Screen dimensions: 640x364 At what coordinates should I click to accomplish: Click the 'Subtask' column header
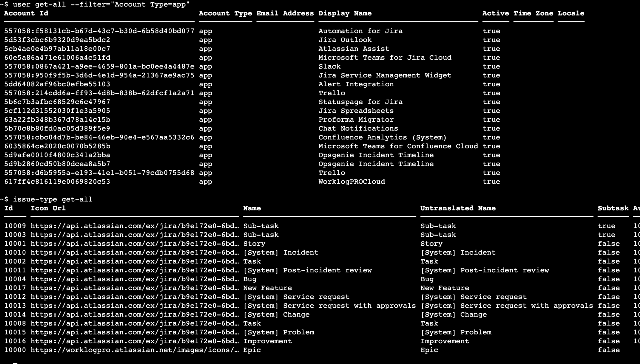click(x=613, y=208)
